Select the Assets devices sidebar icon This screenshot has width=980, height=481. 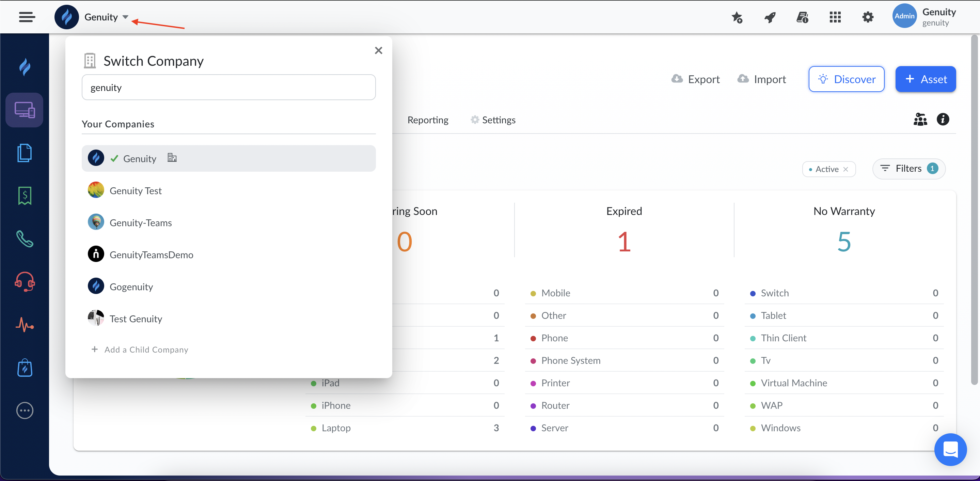tap(25, 110)
